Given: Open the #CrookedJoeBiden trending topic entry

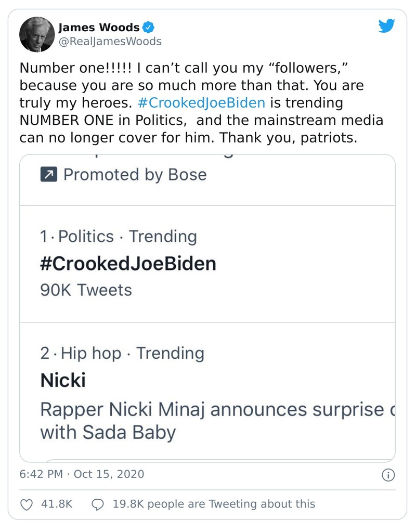Looking at the screenshot, I should point(128,264).
